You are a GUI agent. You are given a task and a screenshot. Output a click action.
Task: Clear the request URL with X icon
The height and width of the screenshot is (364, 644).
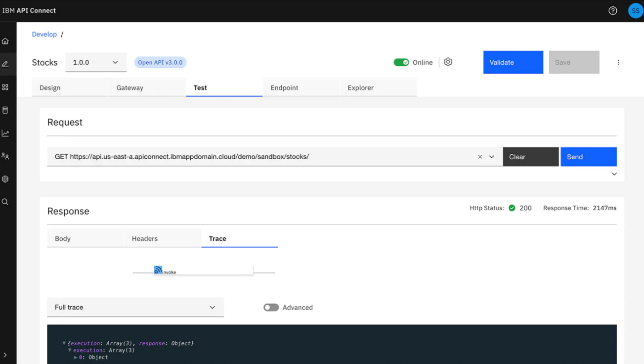coord(480,157)
